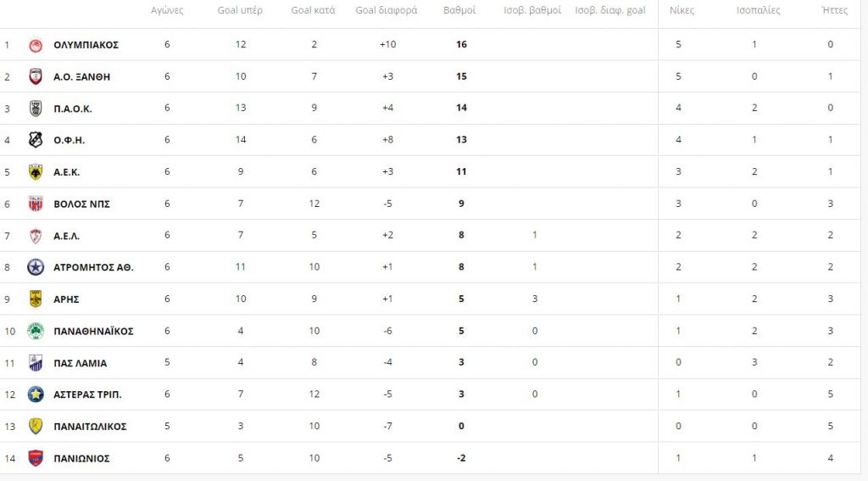Click the ΠΑΝΑΘΗΝΑΪΚΟΣ green shamrock crest

(36, 331)
